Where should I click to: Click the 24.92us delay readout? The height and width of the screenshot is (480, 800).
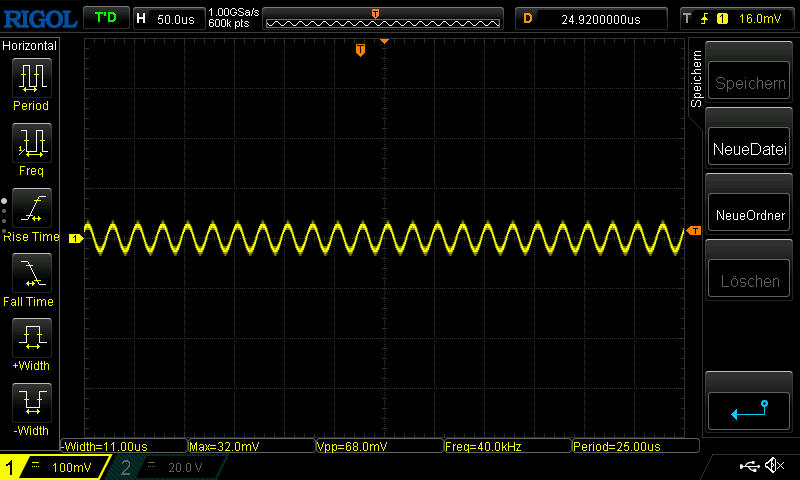coord(593,18)
